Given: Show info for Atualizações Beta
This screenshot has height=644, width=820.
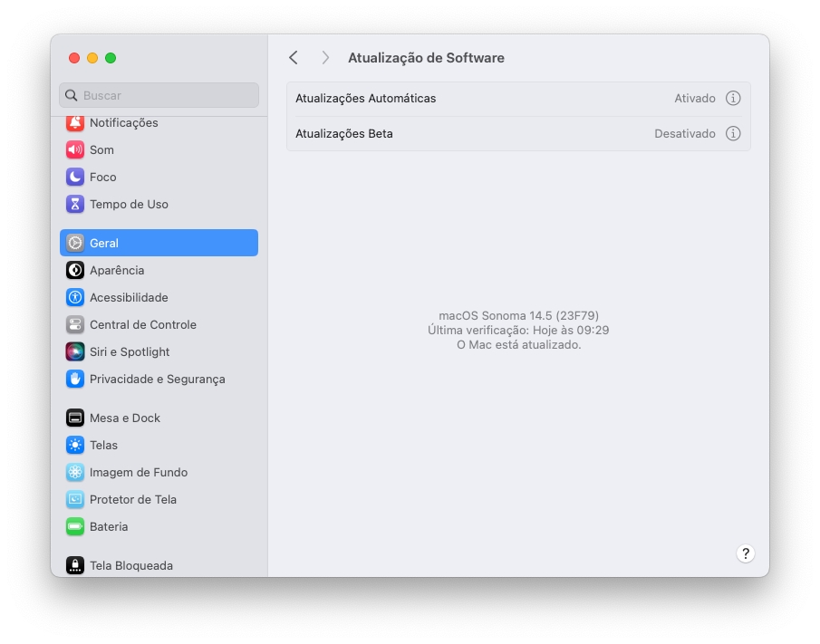Looking at the screenshot, I should click(x=733, y=134).
